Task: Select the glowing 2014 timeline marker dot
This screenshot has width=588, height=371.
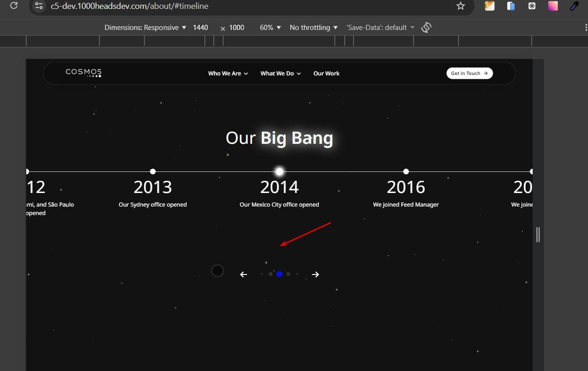Action: tap(279, 171)
